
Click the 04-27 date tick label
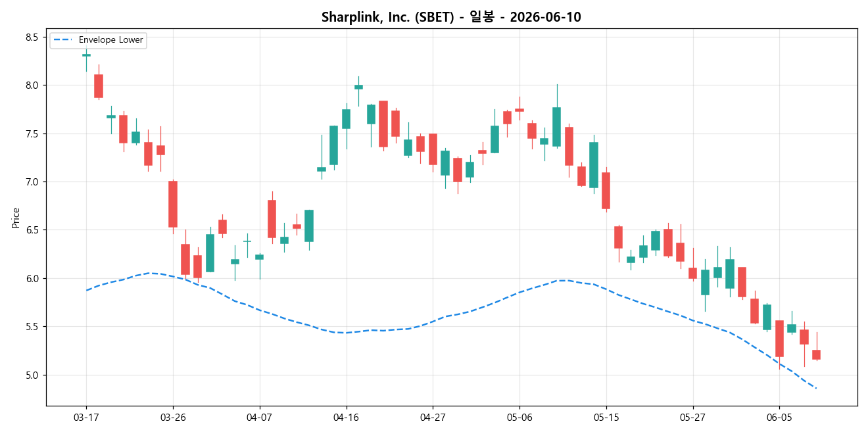(433, 418)
